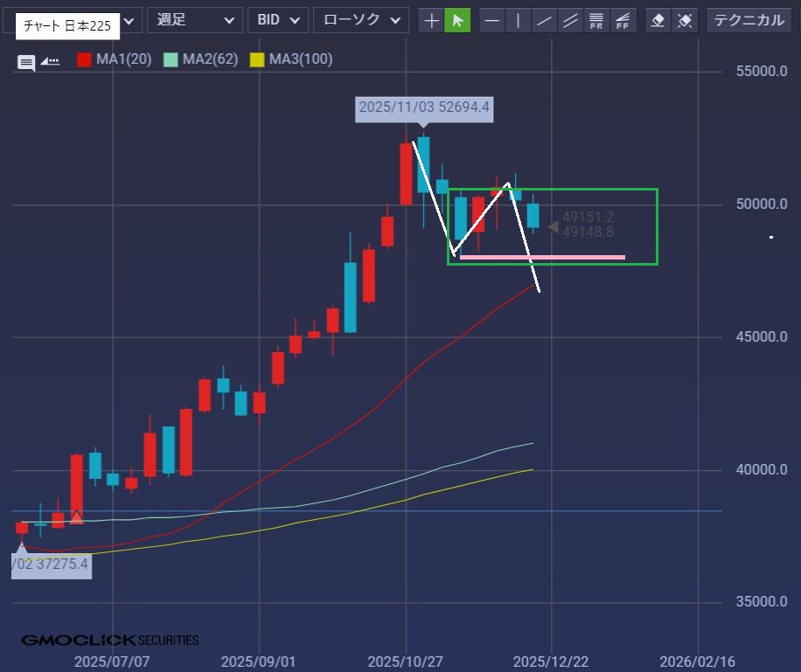
Task: Select the trend line drawing tool
Action: click(545, 20)
